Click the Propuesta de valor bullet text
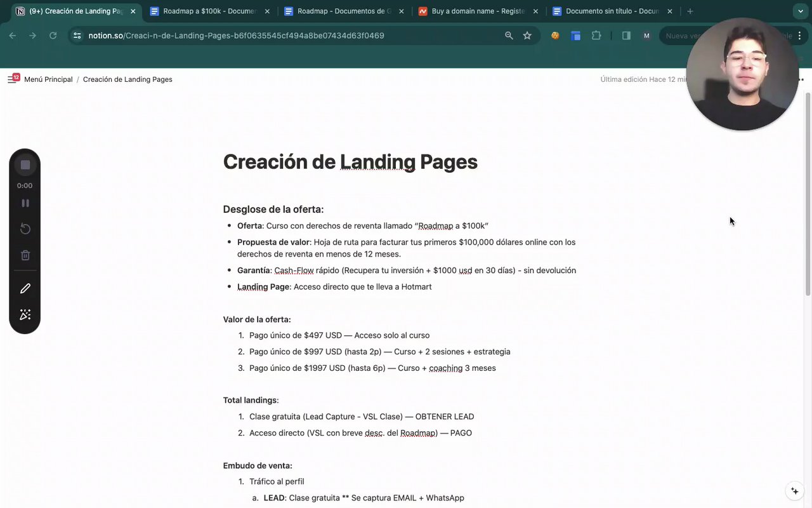The height and width of the screenshot is (508, 812). pyautogui.click(x=407, y=248)
